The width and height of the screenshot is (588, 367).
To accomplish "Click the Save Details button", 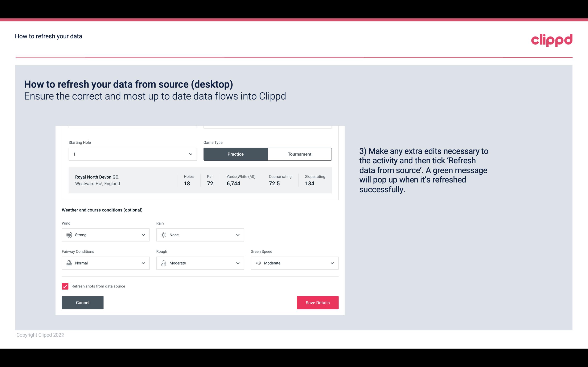I will point(318,302).
